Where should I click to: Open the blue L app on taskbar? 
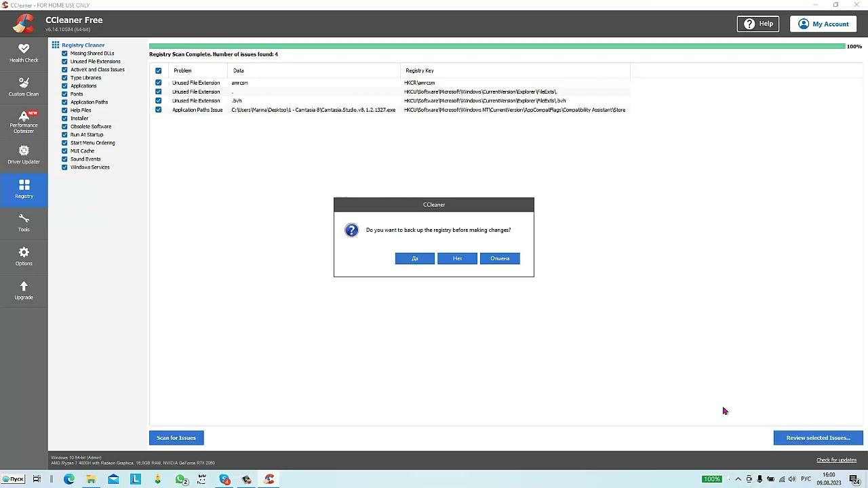(136, 479)
